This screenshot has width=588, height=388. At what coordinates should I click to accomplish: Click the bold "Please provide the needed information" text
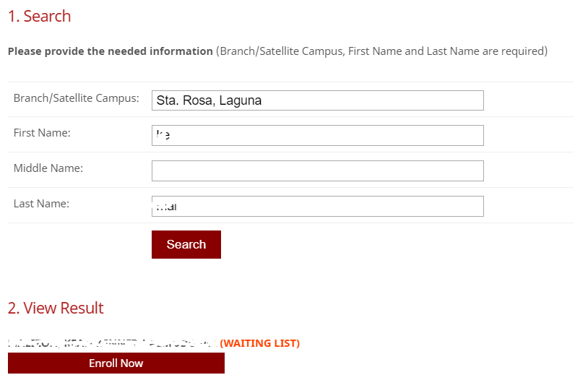point(111,51)
